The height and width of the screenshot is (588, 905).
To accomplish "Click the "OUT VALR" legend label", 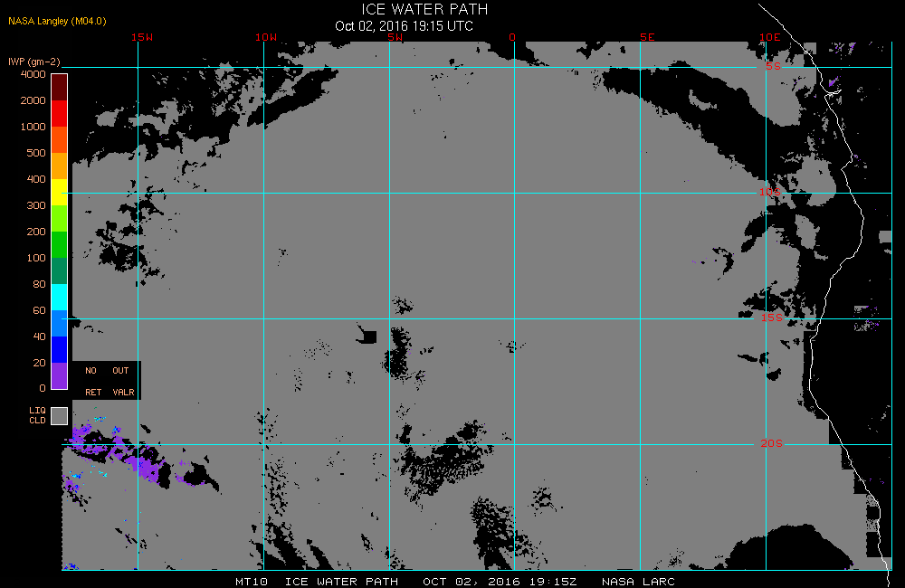I will click(x=123, y=382).
